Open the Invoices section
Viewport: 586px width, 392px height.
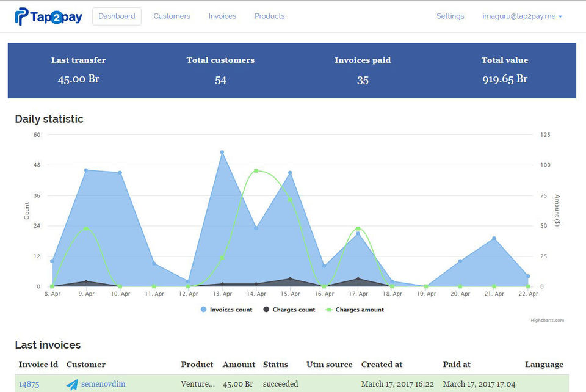point(222,16)
